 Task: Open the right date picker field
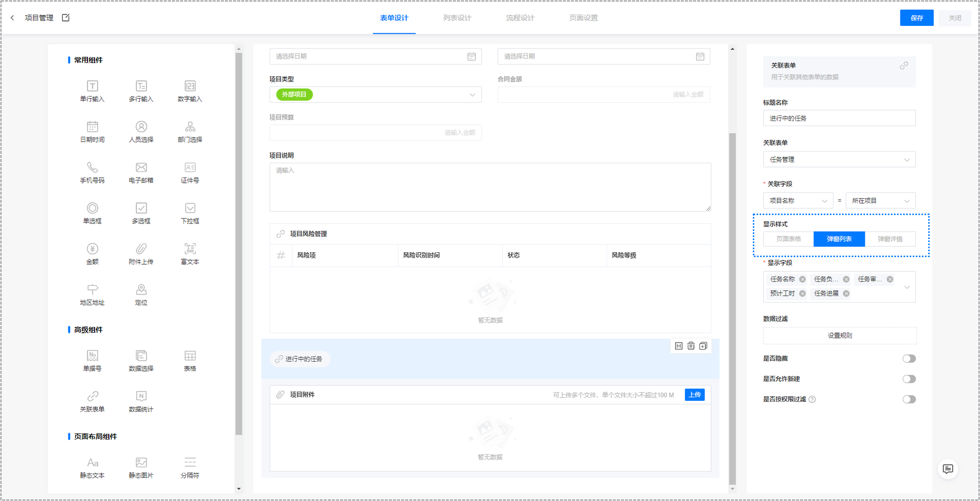coord(604,56)
